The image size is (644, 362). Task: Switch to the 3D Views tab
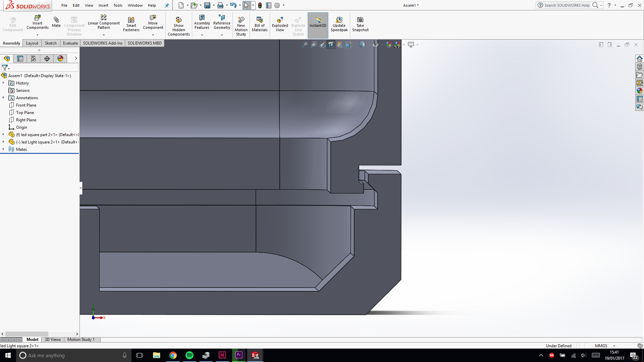pos(53,340)
